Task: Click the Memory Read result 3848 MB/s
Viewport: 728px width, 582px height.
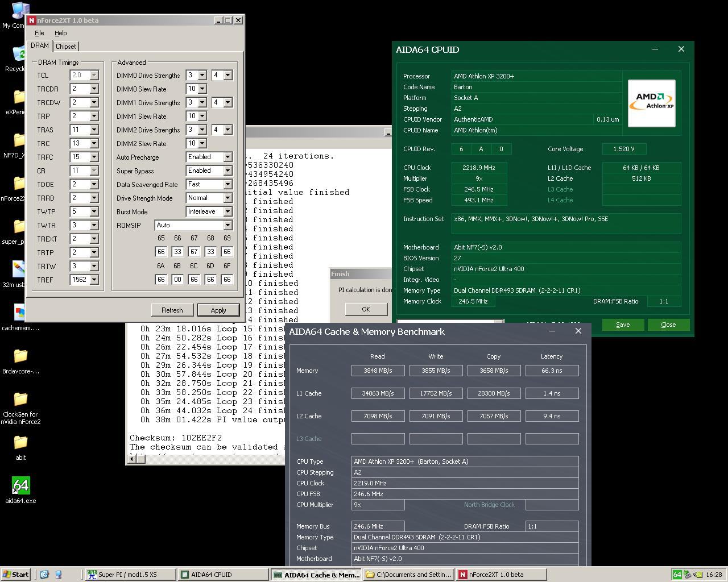Action: click(378, 371)
